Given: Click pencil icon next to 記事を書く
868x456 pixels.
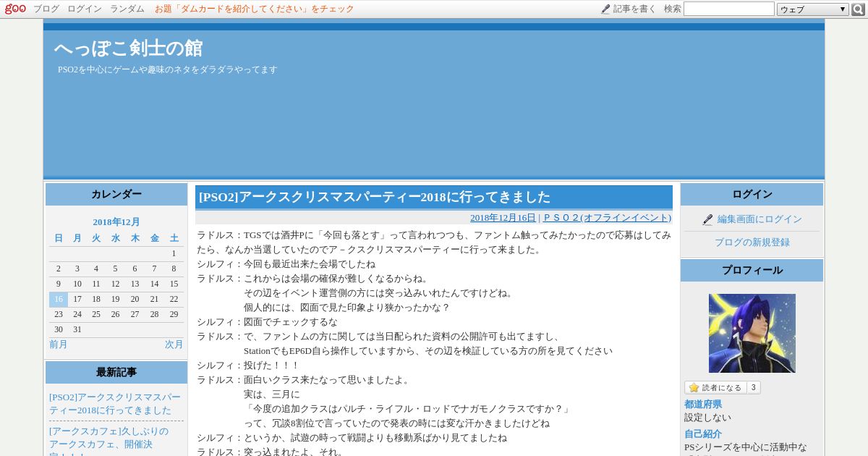Looking at the screenshot, I should tap(605, 9).
